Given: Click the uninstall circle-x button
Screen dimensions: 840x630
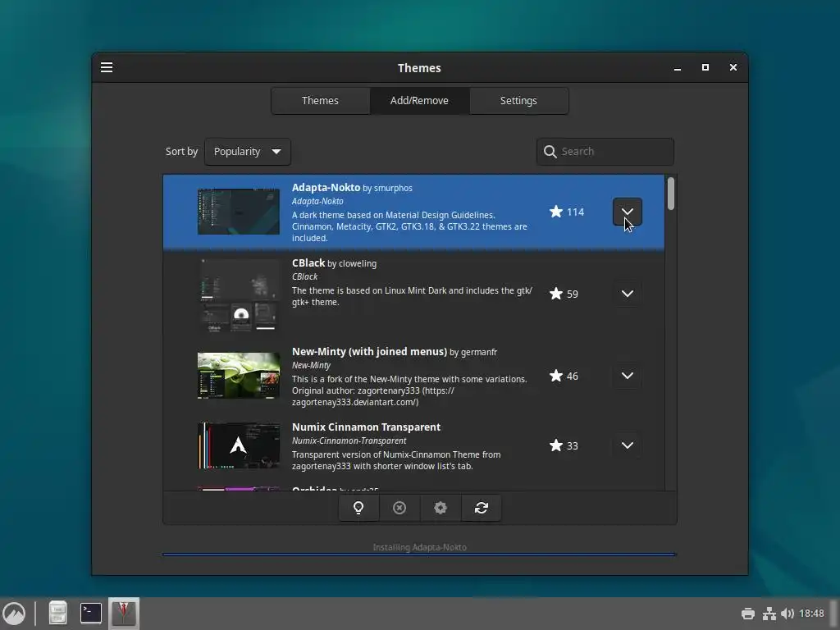Looking at the screenshot, I should coord(399,507).
